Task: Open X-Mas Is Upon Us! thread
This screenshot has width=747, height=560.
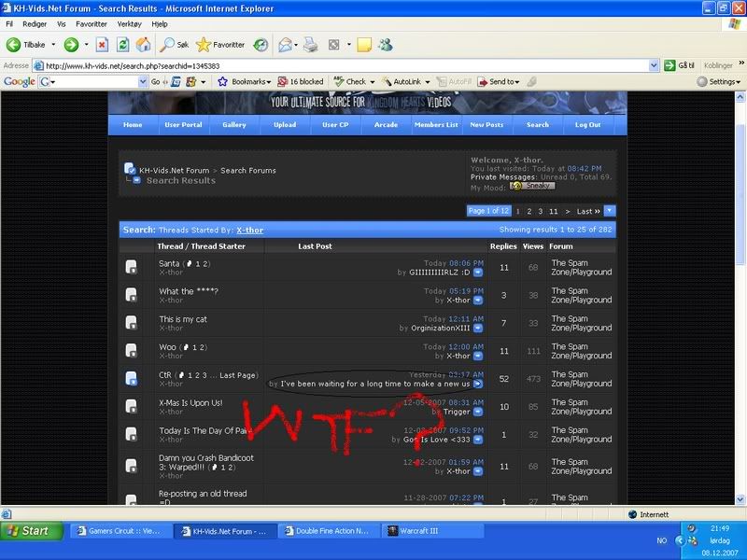Action: point(190,403)
